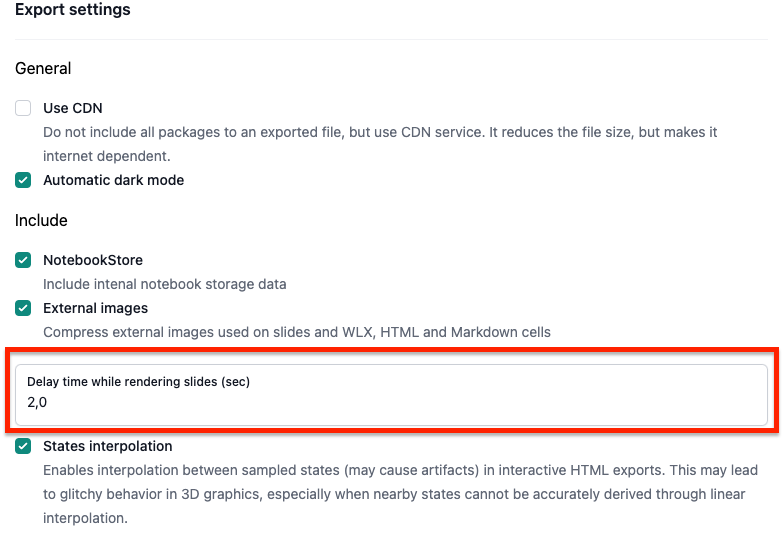
Task: Click the 'Include' section heading
Action: click(41, 220)
